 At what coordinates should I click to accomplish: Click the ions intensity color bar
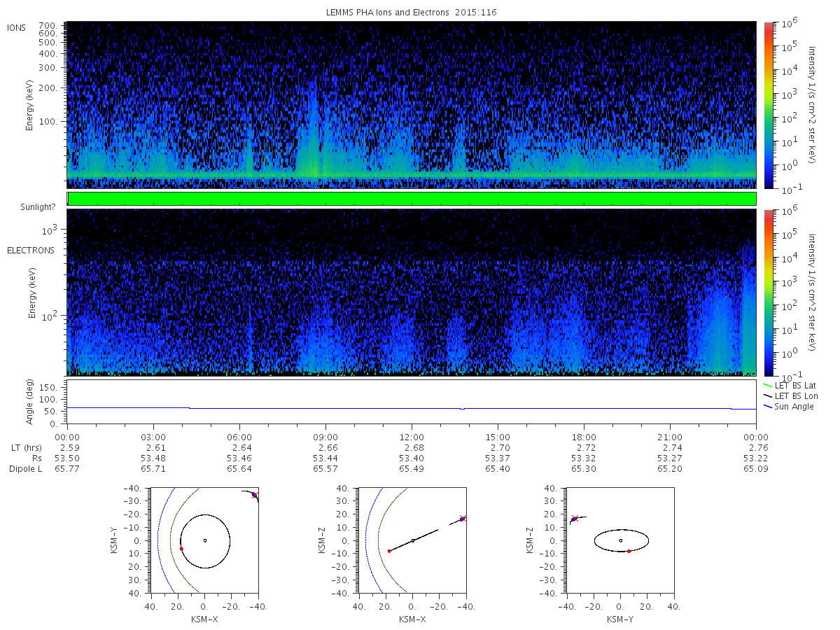(768, 105)
